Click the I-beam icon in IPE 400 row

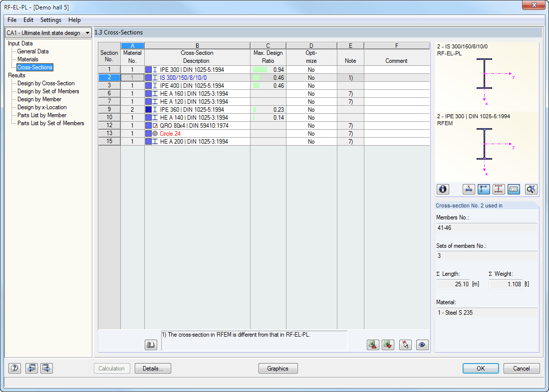[x=155, y=86]
